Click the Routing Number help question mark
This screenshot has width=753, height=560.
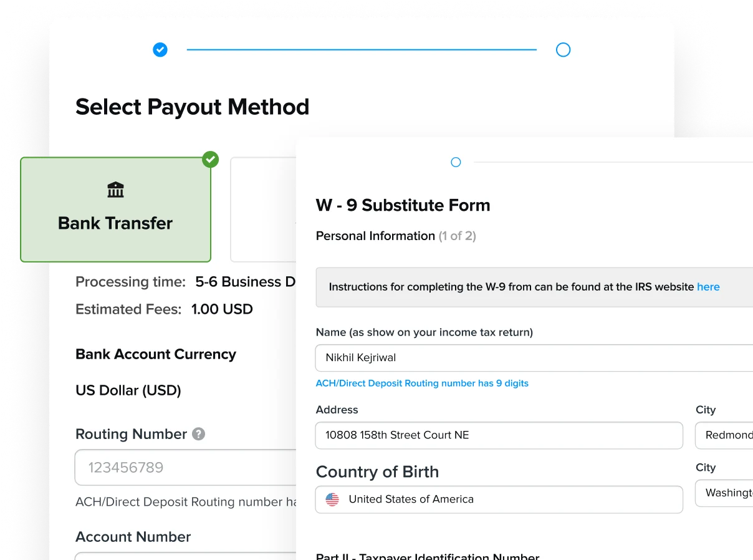(198, 434)
